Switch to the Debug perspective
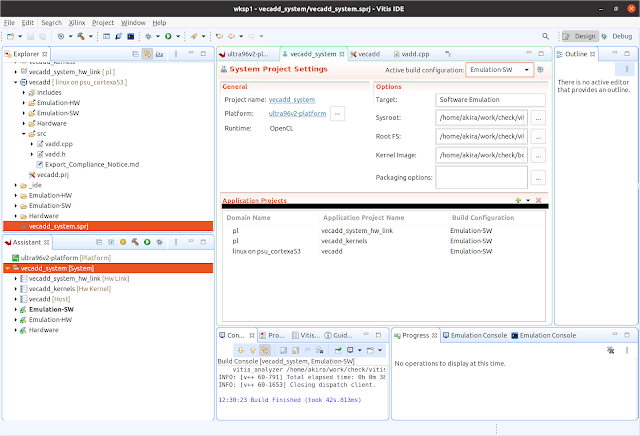This screenshot has width=640, height=436. pyautogui.click(x=617, y=36)
